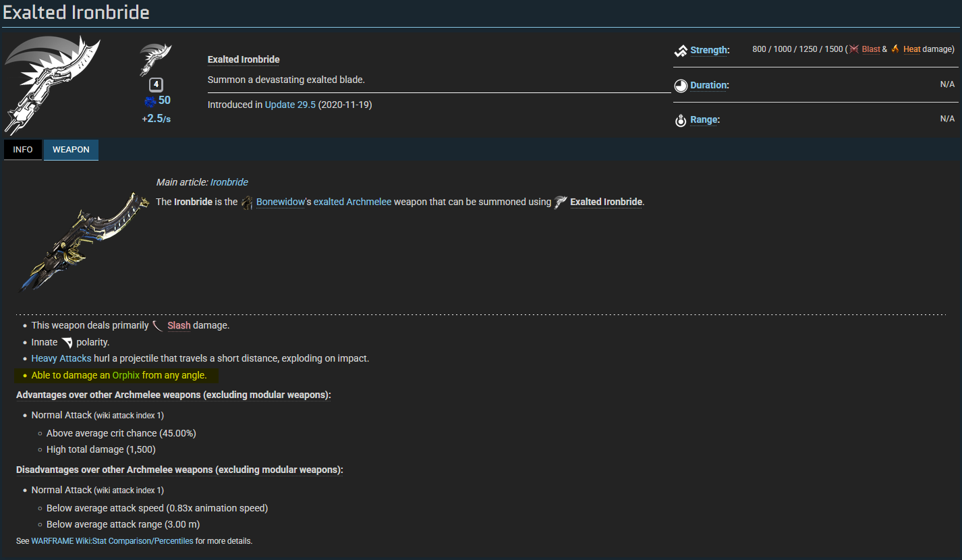Open the Slash damage link

click(179, 325)
